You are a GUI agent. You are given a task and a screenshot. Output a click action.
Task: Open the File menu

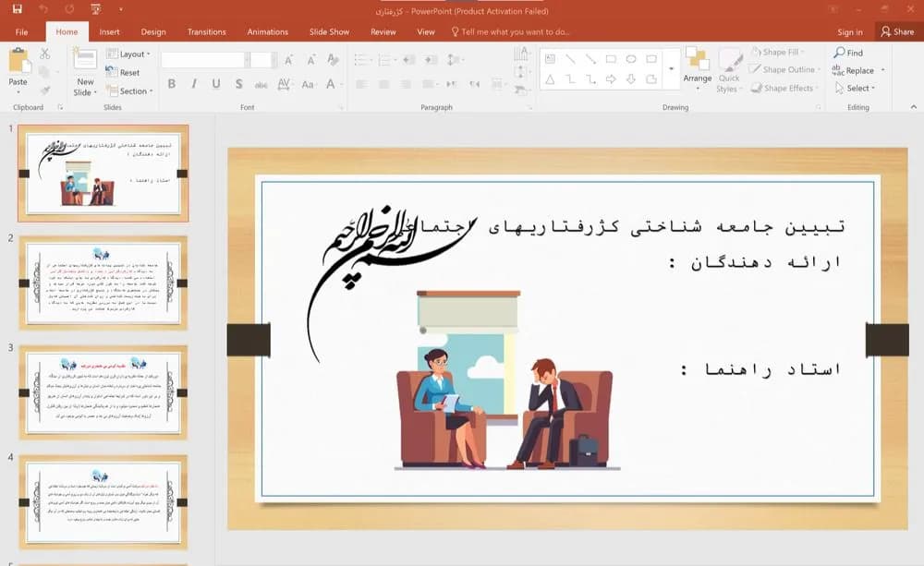click(22, 31)
